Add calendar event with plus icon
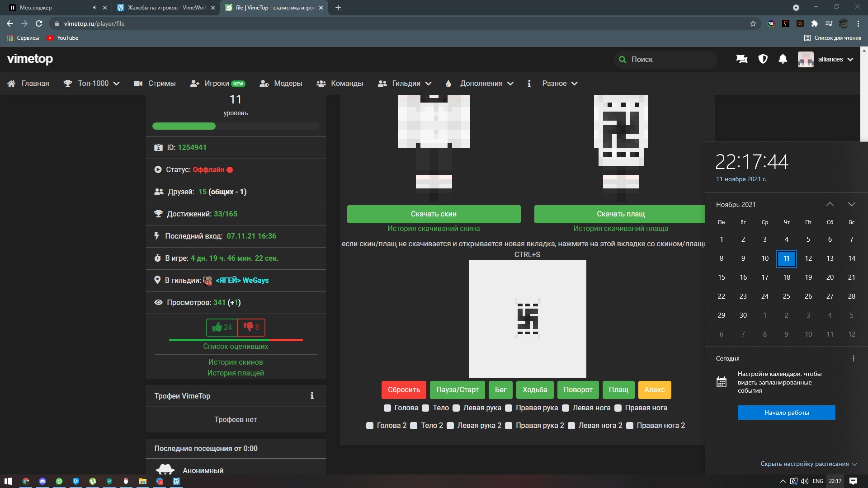The image size is (868, 488). click(854, 358)
